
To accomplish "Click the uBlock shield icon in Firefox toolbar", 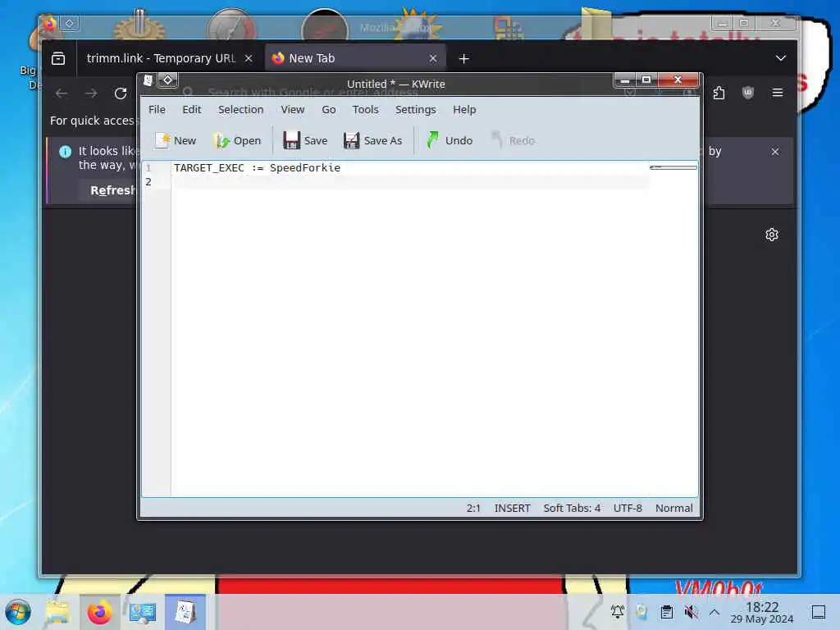I will pyautogui.click(x=748, y=93).
